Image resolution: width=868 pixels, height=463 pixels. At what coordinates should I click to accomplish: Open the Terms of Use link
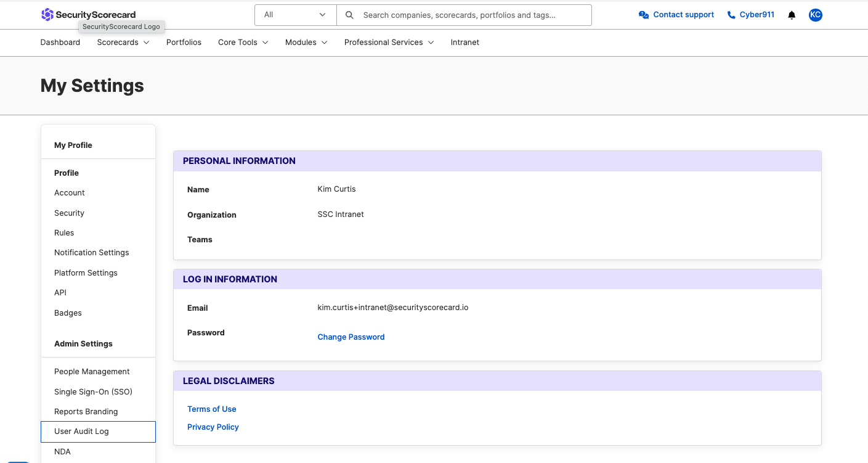pyautogui.click(x=212, y=409)
